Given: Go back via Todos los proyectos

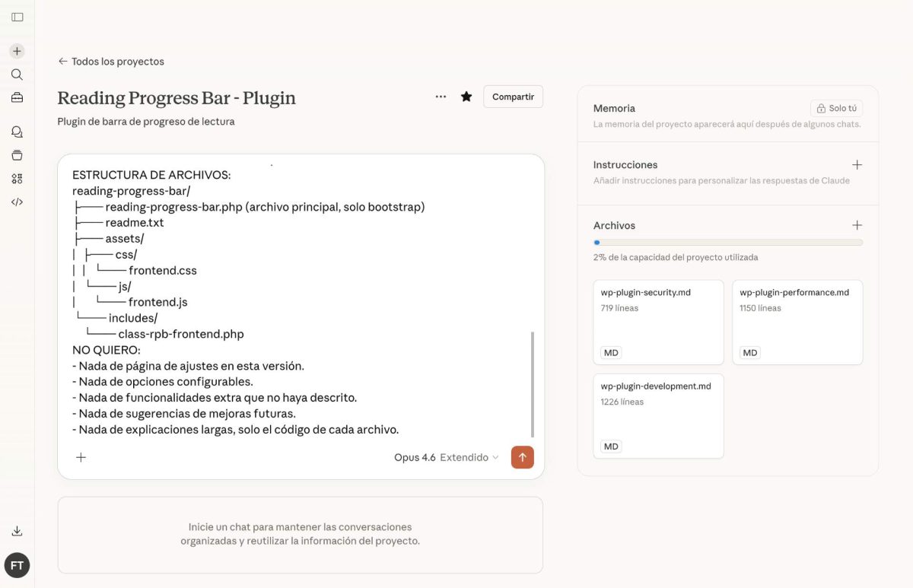Looking at the screenshot, I should pos(110,61).
